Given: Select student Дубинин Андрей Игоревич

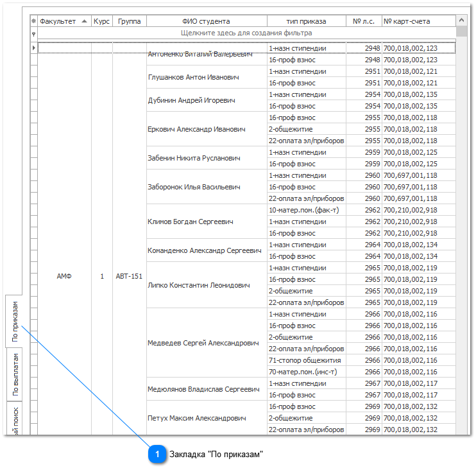Looking at the screenshot, I should [207, 100].
